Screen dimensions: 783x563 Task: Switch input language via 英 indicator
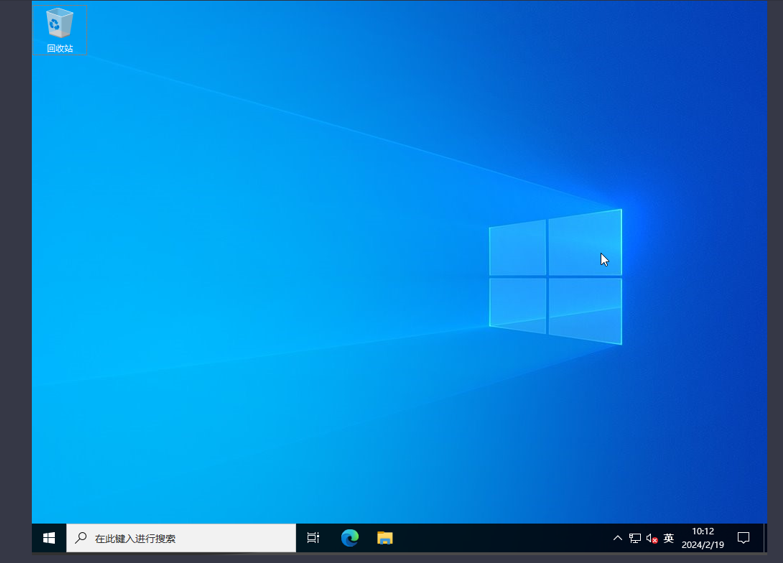point(669,538)
